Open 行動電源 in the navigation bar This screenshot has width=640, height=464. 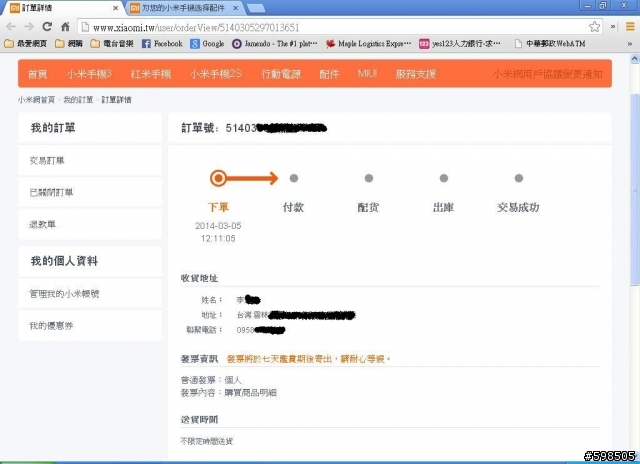[x=281, y=74]
